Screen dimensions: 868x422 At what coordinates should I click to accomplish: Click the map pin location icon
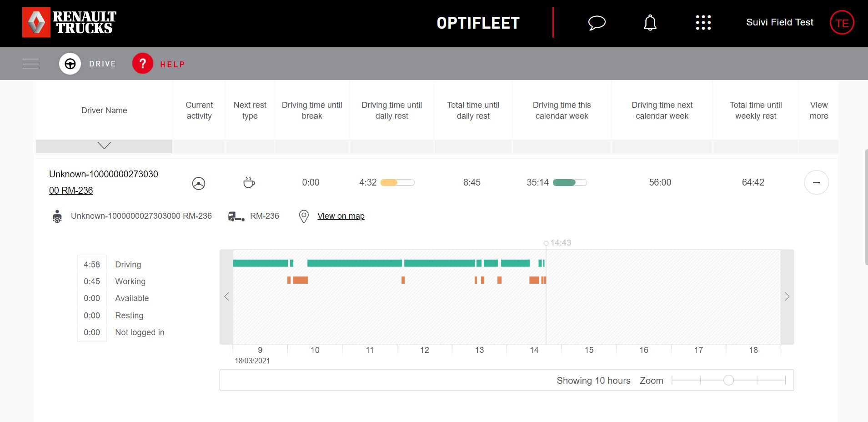[303, 216]
